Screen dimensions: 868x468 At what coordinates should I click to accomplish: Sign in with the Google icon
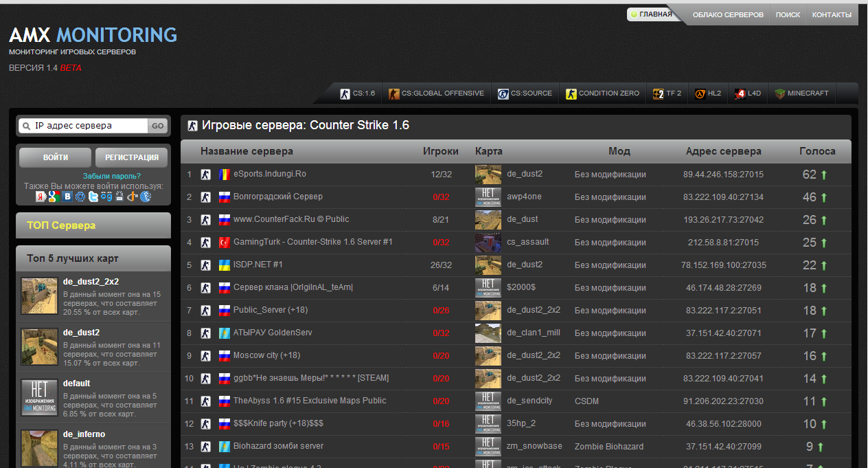point(54,197)
